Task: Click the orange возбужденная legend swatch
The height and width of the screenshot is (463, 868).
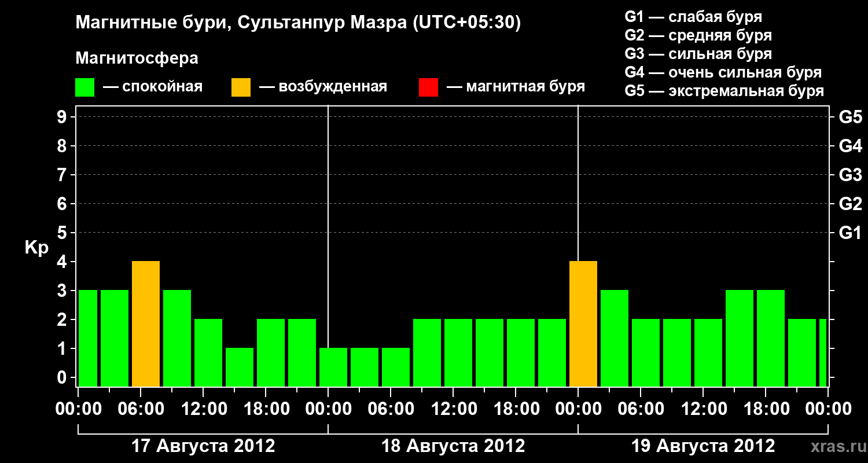Action: click(241, 87)
